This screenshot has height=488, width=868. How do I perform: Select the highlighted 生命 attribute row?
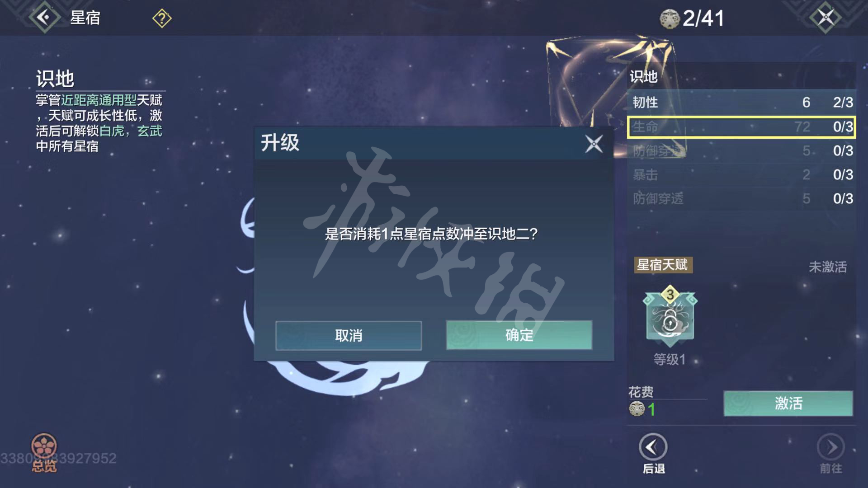[741, 127]
